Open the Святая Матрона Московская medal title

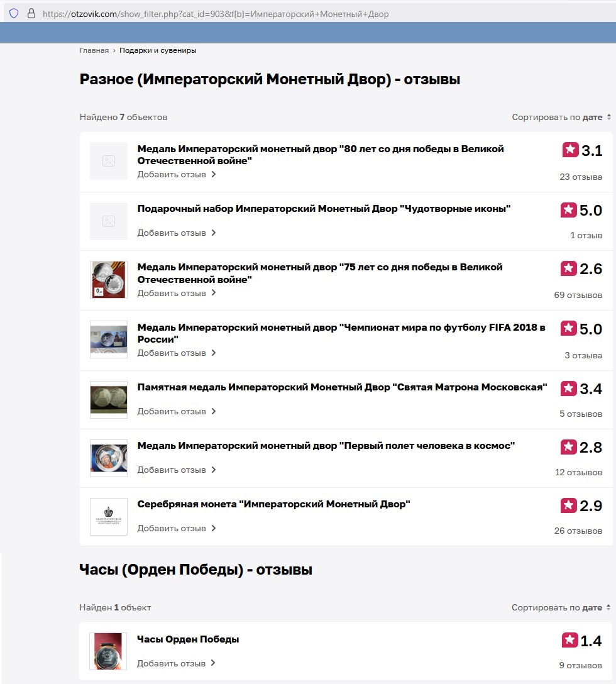click(342, 387)
